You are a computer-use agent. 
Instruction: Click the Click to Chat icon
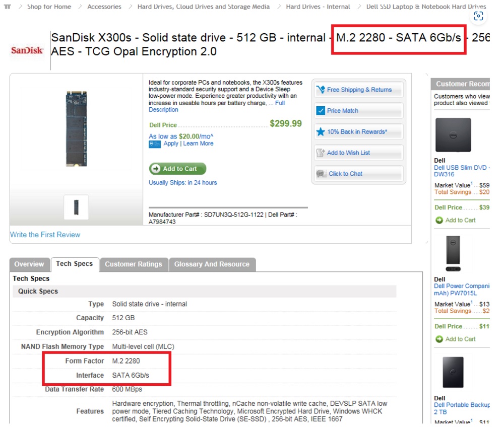(321, 174)
